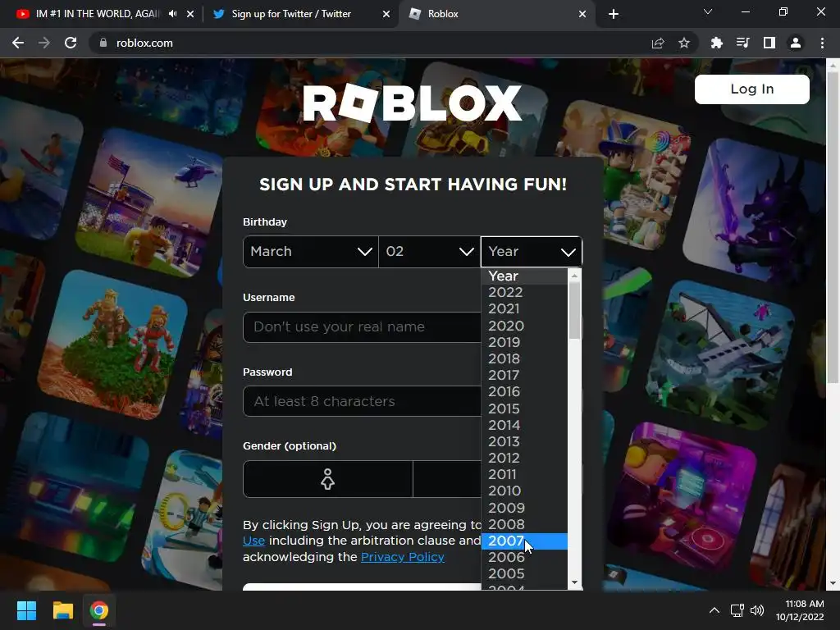Bookmark this tab with star icon
Image resolution: width=840 pixels, height=630 pixels.
click(x=684, y=43)
